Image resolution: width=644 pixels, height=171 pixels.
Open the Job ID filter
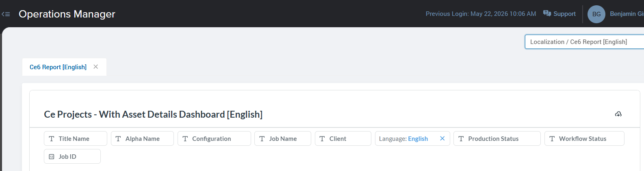(72, 156)
